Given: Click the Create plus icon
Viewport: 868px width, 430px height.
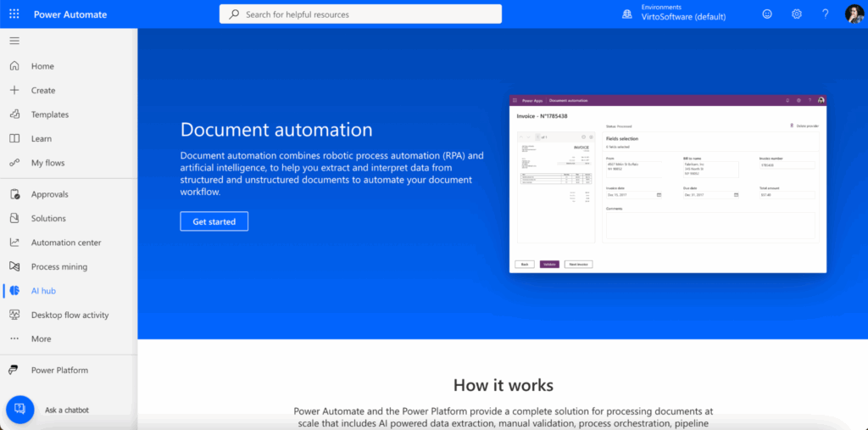Looking at the screenshot, I should point(14,90).
